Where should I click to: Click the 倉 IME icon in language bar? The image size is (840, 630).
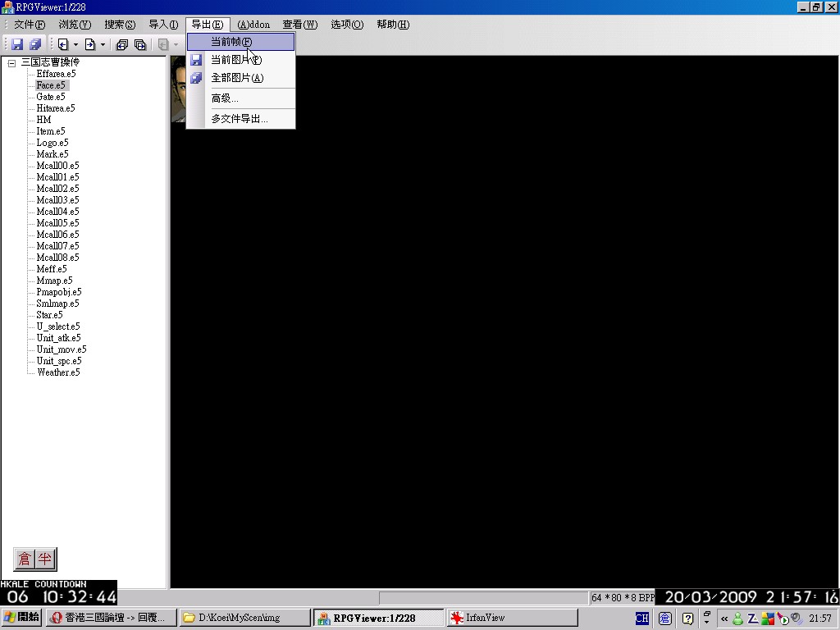664,619
